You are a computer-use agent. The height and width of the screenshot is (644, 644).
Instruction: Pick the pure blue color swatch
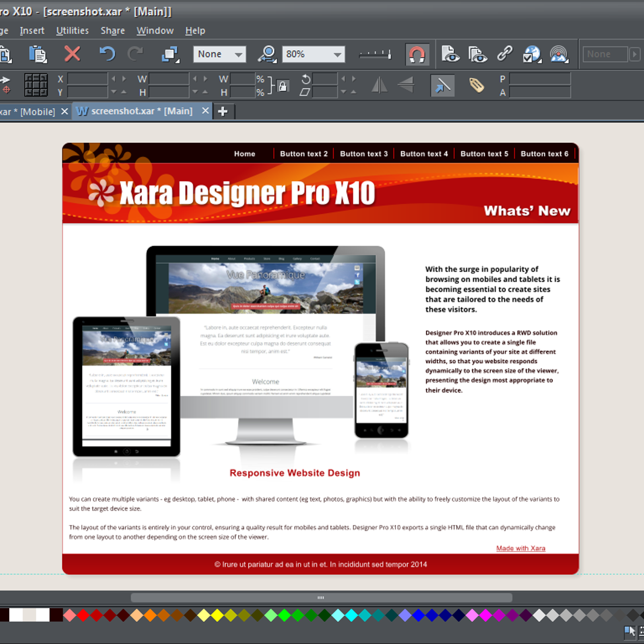point(419,615)
